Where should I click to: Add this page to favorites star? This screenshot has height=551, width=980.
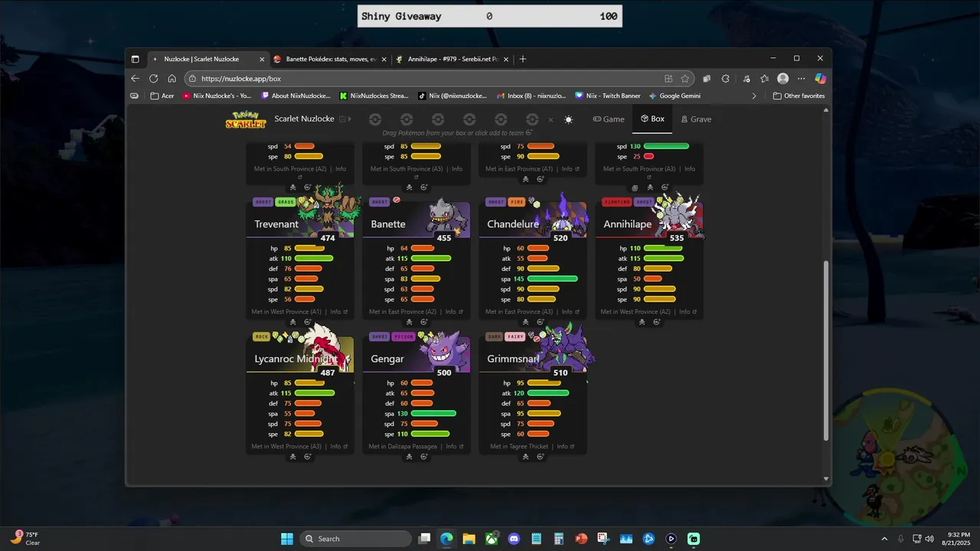click(x=685, y=78)
